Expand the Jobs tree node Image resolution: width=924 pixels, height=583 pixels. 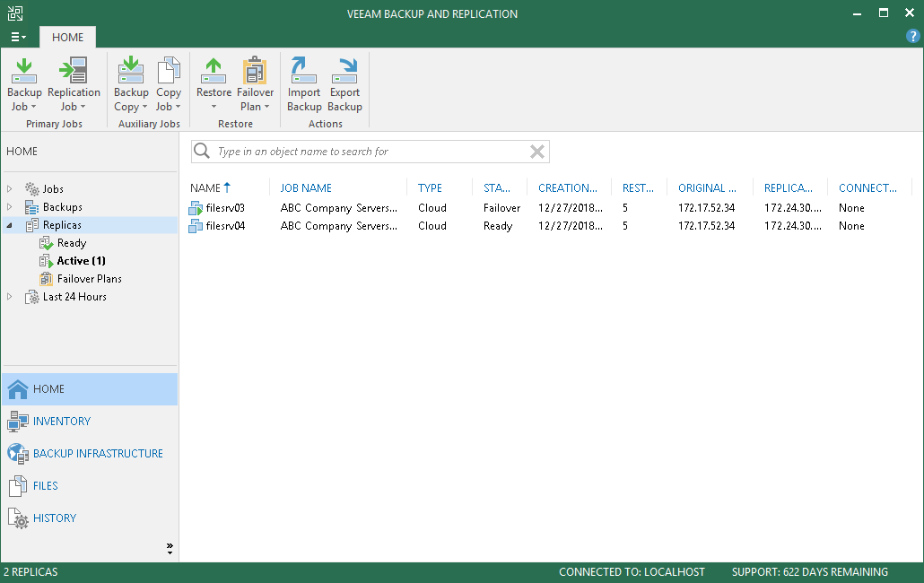click(x=10, y=189)
